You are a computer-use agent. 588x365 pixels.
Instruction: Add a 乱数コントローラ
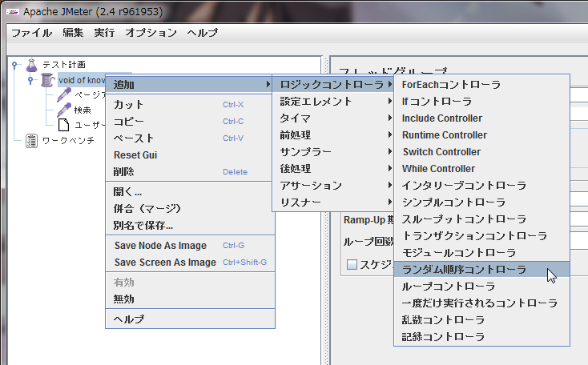481,320
